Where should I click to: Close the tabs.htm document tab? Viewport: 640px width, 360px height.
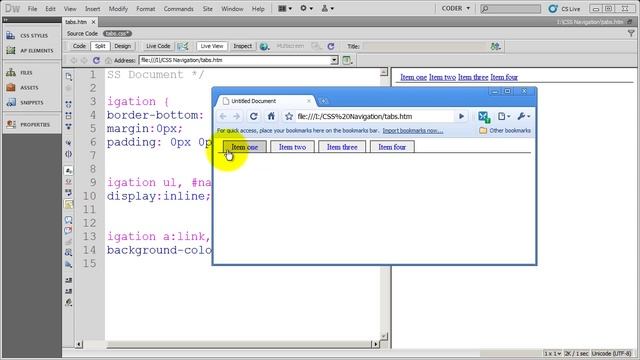click(93, 22)
